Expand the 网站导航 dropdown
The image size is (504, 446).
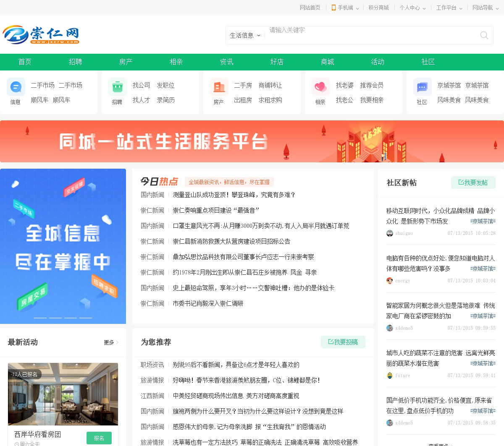coord(485,8)
